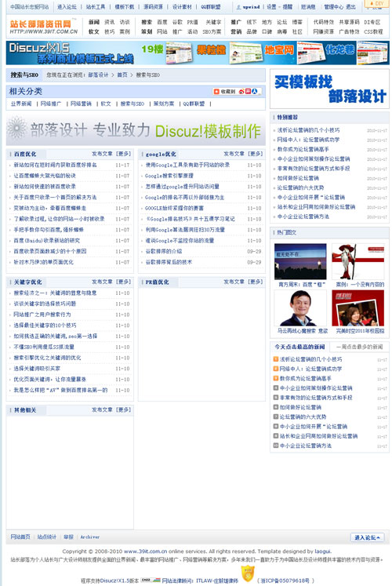Click the DIY button at top right
Image resolution: width=392 pixels, height=586 pixels.
click(x=376, y=3)
